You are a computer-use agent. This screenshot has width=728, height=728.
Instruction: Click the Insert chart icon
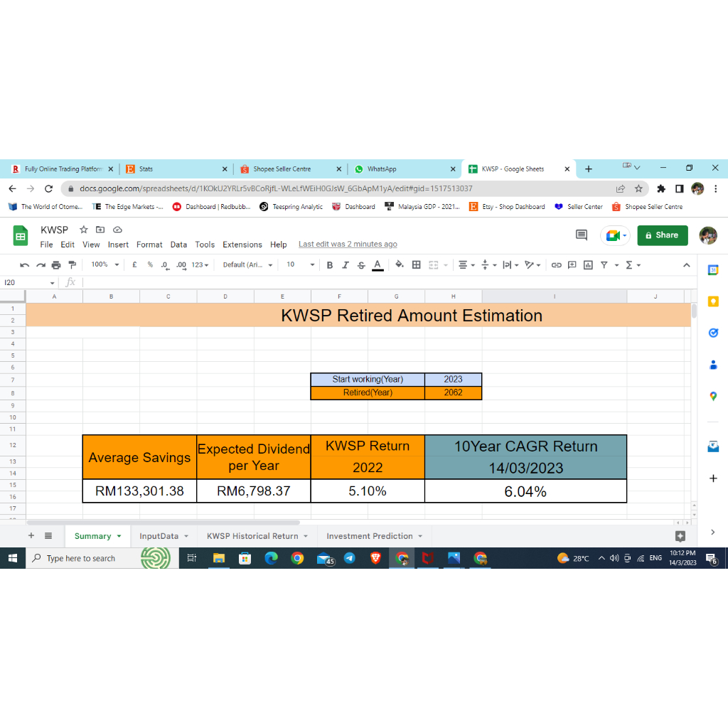click(588, 265)
